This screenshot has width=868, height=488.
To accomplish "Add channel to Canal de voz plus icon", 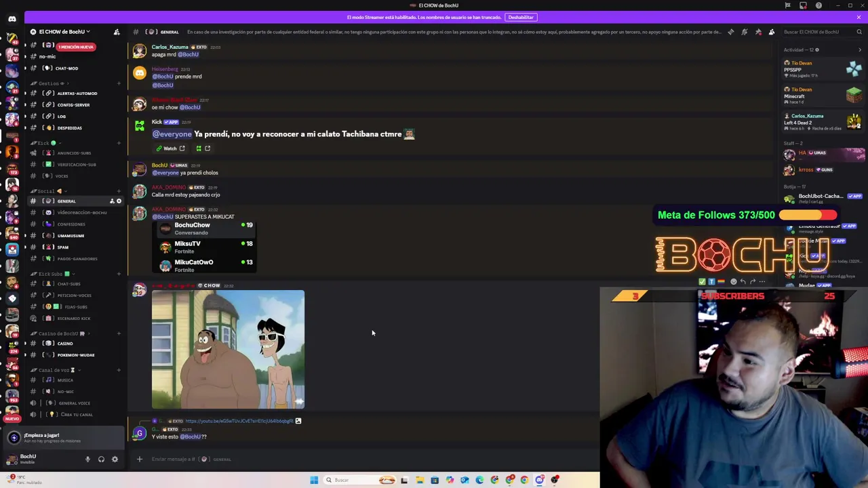I will pyautogui.click(x=119, y=370).
